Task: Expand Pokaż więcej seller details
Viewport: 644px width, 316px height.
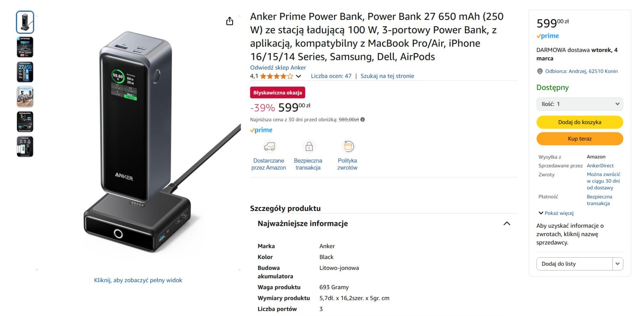Action: (x=556, y=213)
